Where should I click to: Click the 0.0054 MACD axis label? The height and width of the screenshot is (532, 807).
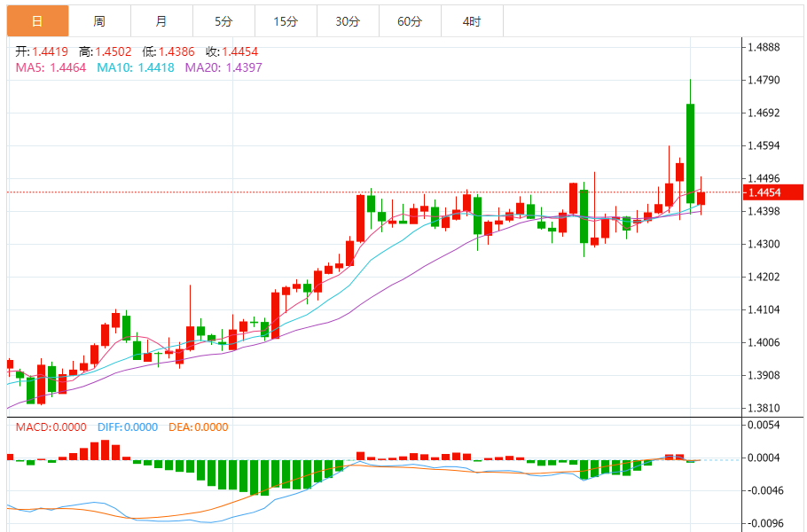coord(764,425)
